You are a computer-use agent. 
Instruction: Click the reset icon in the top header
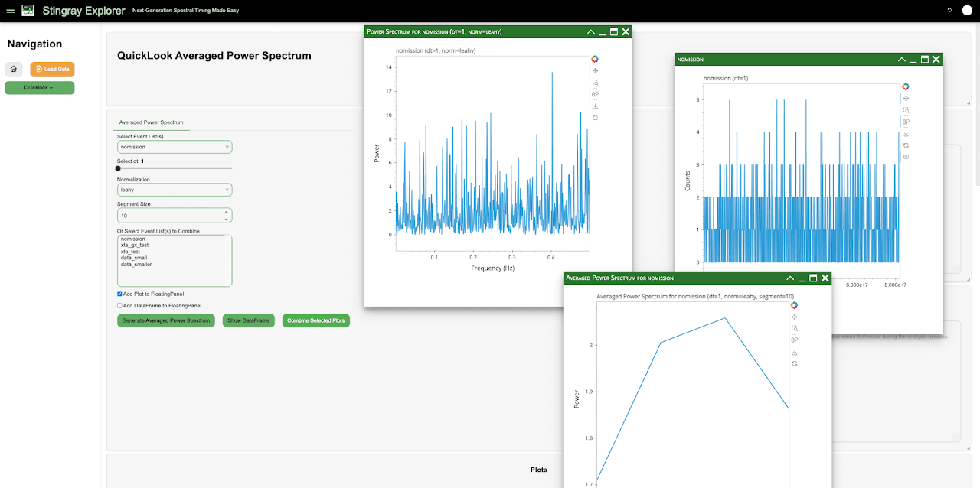point(949,11)
